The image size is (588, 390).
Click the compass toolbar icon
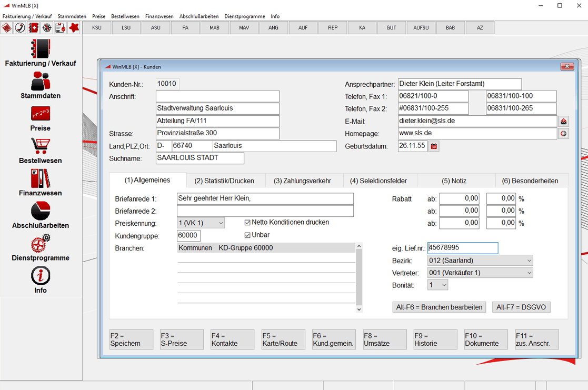47,28
